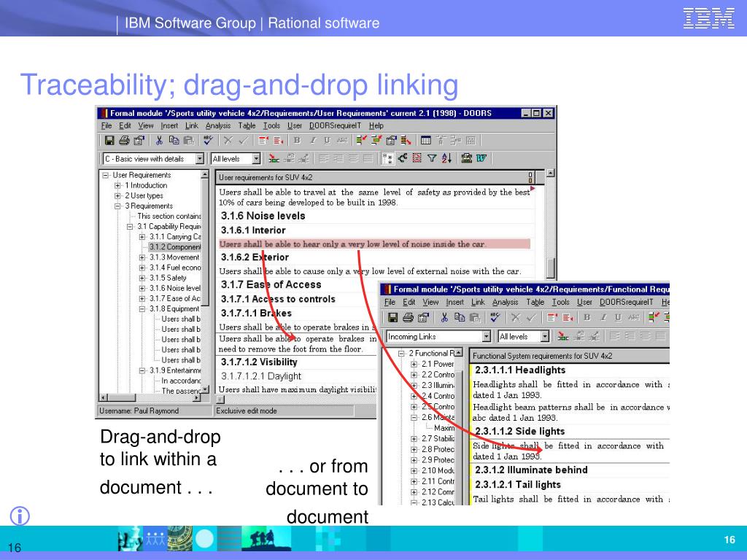The image size is (747, 560).
Task: Open All levels dropdown in User Requirements
Action: (256, 158)
